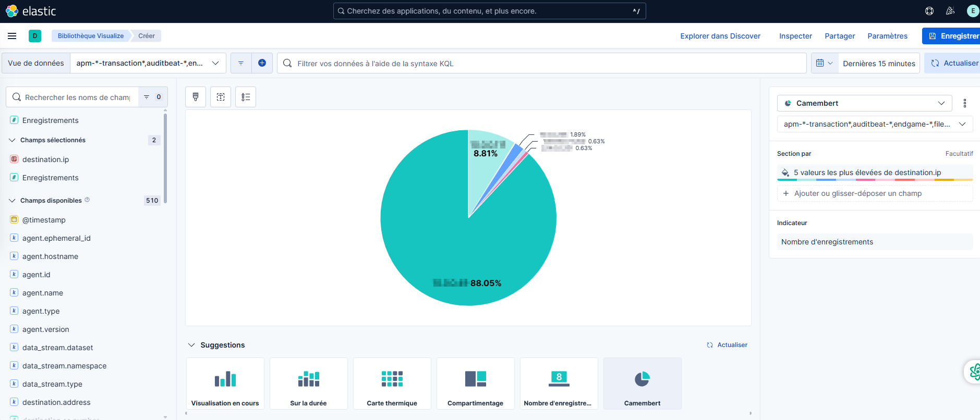
Task: Collapse the Suggestions panel
Action: 191,345
